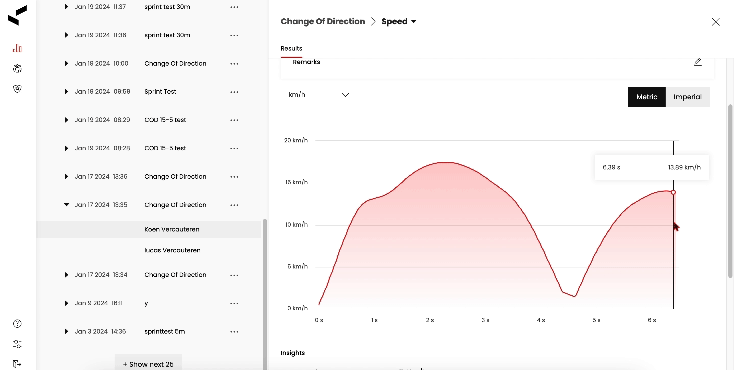Image resolution: width=734 pixels, height=370 pixels.
Task: Open more options for COD 15-5 test 08:25
Action: tap(234, 148)
